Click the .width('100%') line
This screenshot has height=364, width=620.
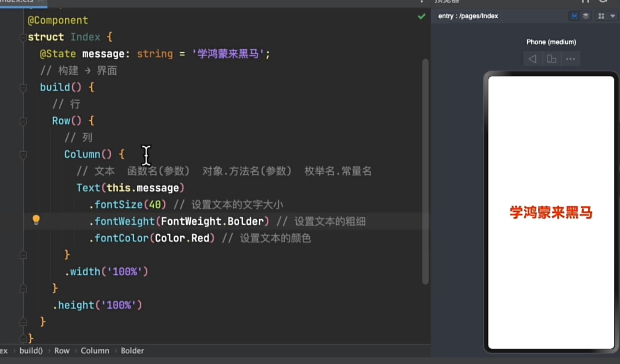click(x=106, y=272)
